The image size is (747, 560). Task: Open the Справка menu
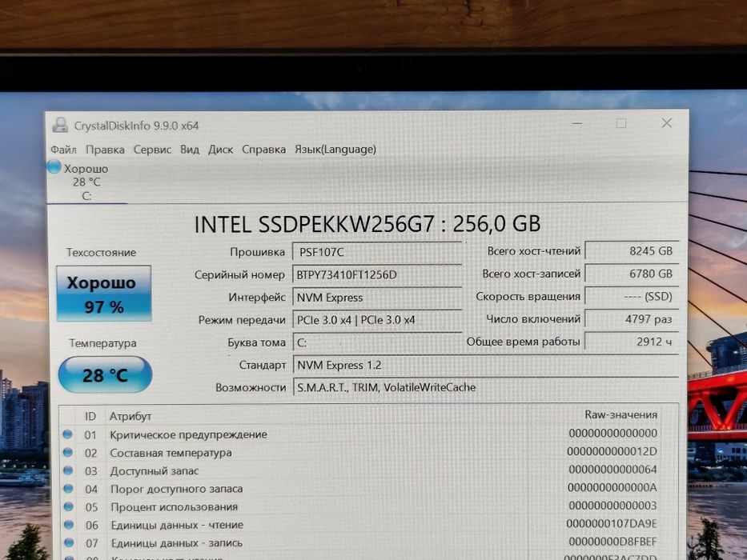[x=264, y=150]
